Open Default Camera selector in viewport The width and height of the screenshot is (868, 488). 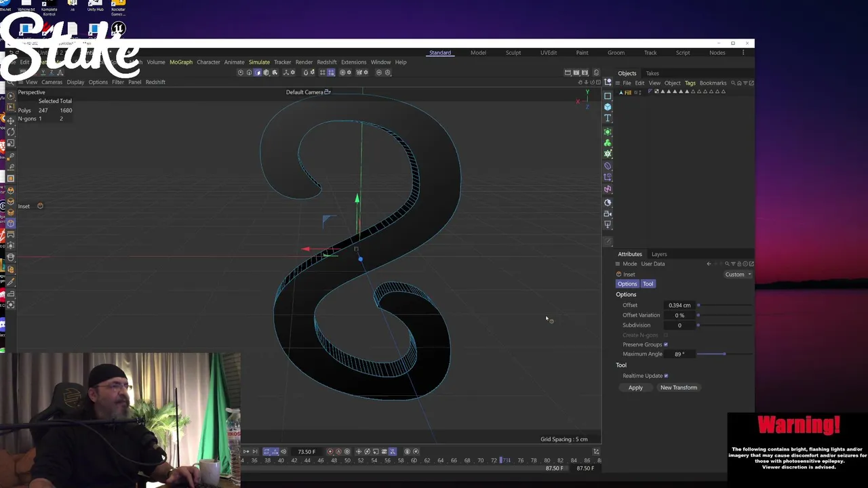coord(308,92)
